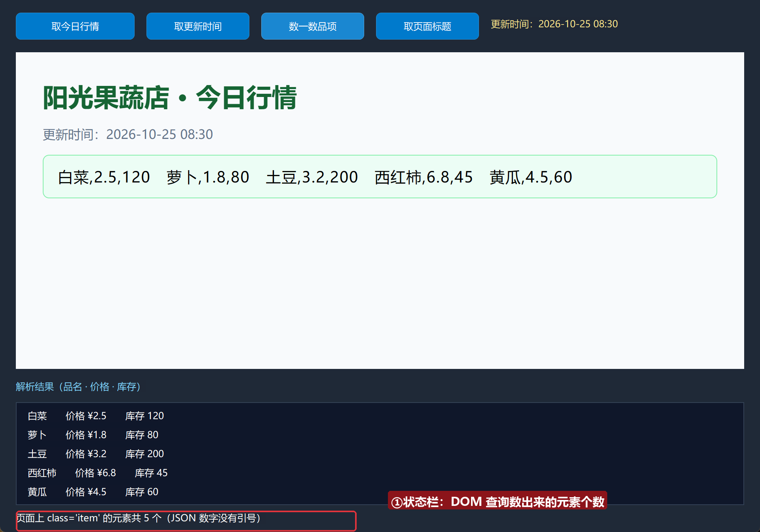Click the 取更新时间 button

coord(198,26)
